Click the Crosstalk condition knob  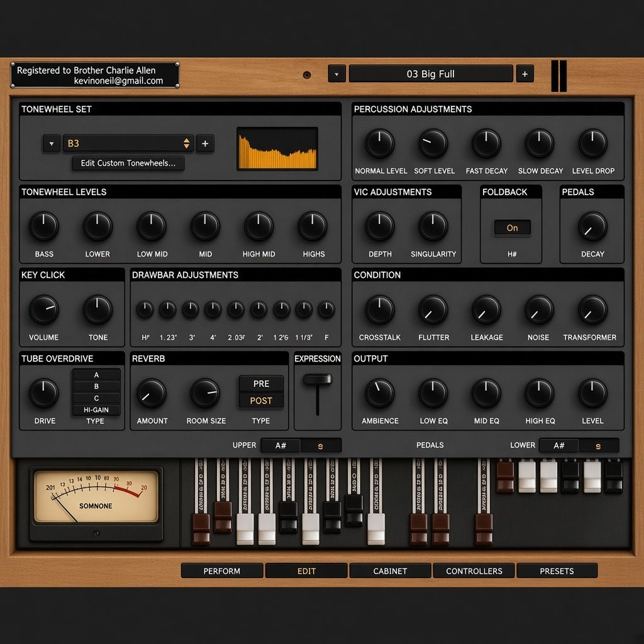click(x=379, y=309)
